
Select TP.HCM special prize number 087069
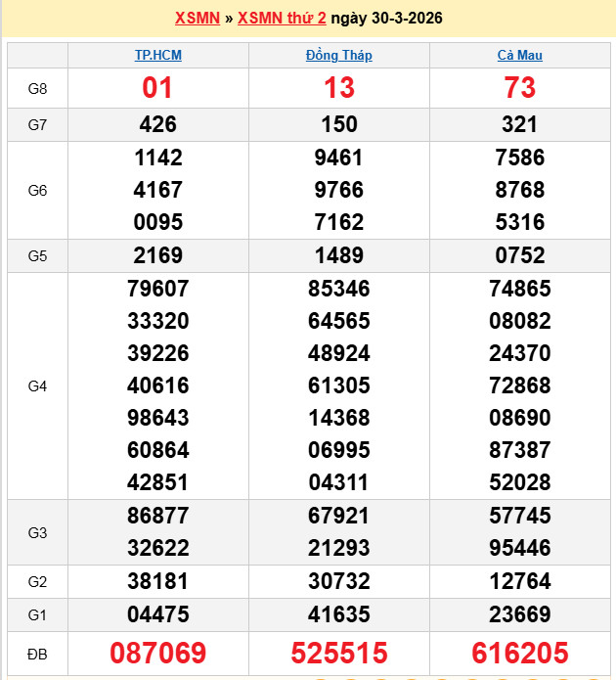[x=157, y=653]
